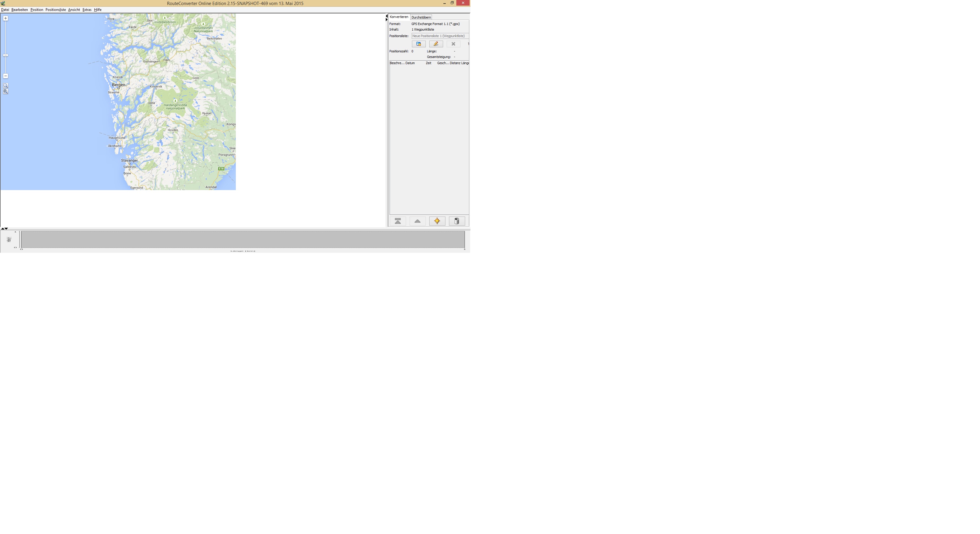Click the new position star button
Image resolution: width=980 pixels, height=534 pixels.
coord(437,221)
